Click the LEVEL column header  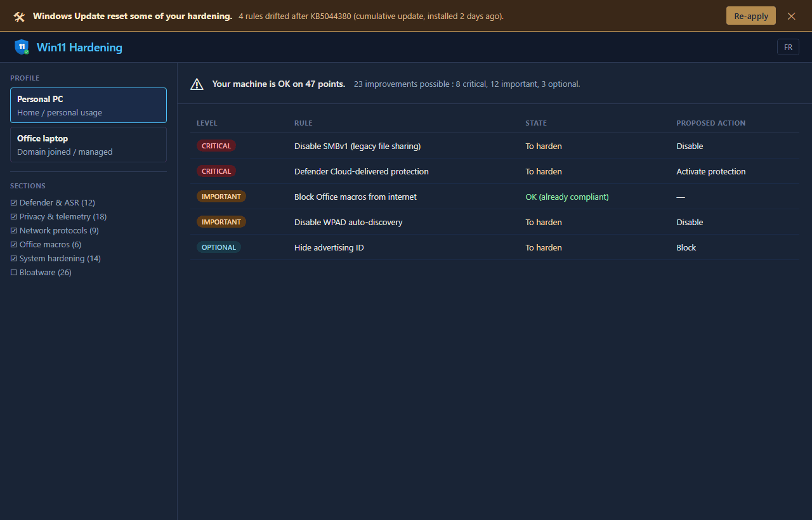point(207,123)
